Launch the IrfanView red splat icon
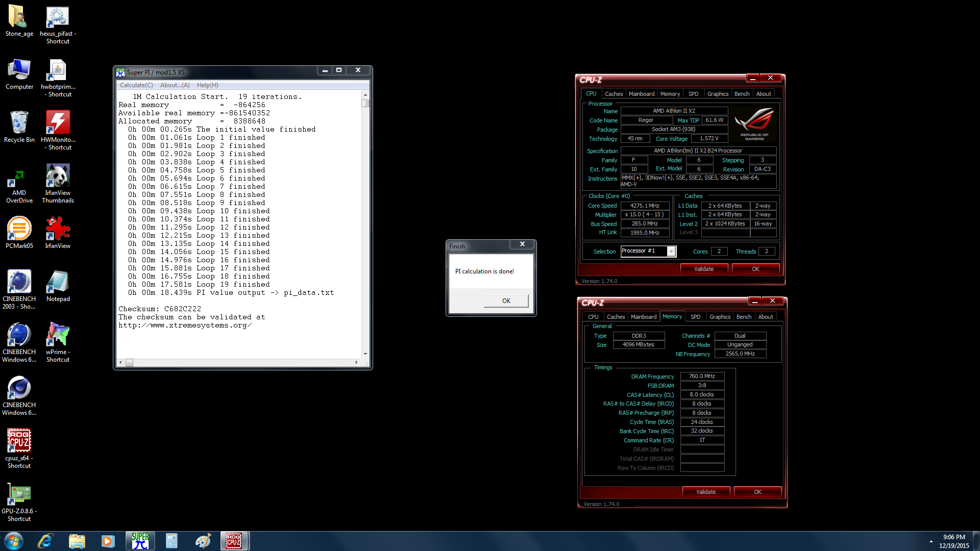Image resolution: width=980 pixels, height=551 pixels. 58,234
